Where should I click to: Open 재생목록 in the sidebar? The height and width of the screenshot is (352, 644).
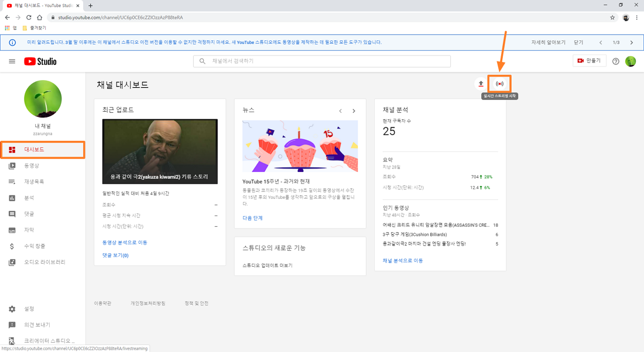coord(43,182)
